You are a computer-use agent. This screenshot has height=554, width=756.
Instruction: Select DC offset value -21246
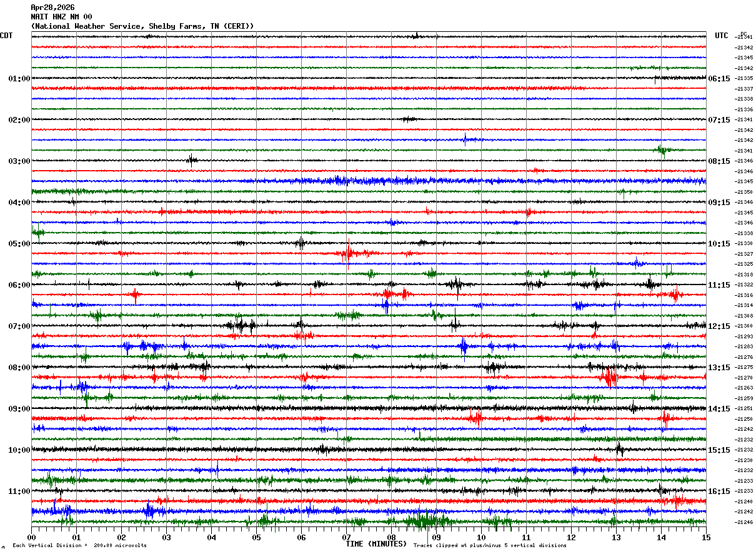[x=744, y=522]
